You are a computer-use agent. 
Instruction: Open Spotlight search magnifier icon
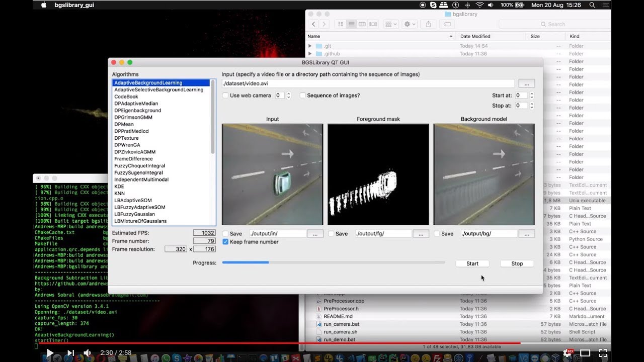click(592, 5)
